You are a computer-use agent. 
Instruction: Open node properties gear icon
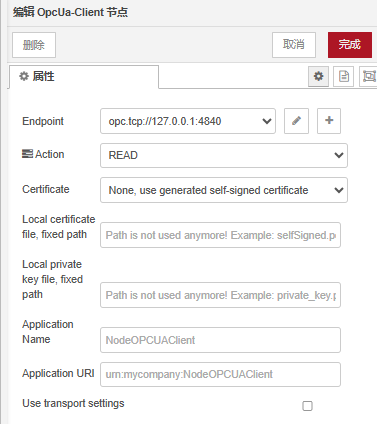pyautogui.click(x=318, y=76)
